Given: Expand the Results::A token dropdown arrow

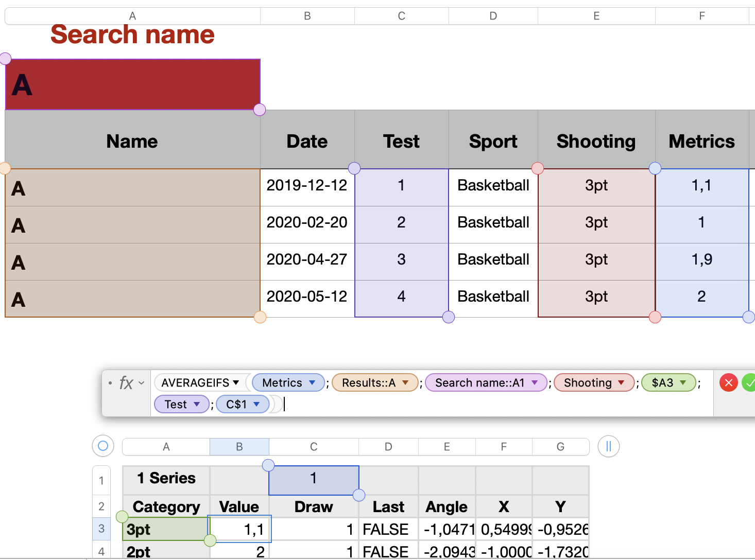Looking at the screenshot, I should tap(406, 382).
